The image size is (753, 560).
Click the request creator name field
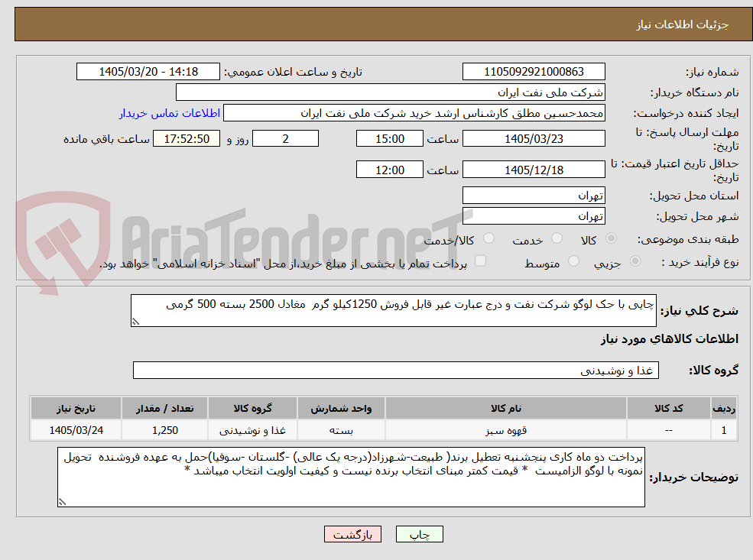[x=414, y=113]
